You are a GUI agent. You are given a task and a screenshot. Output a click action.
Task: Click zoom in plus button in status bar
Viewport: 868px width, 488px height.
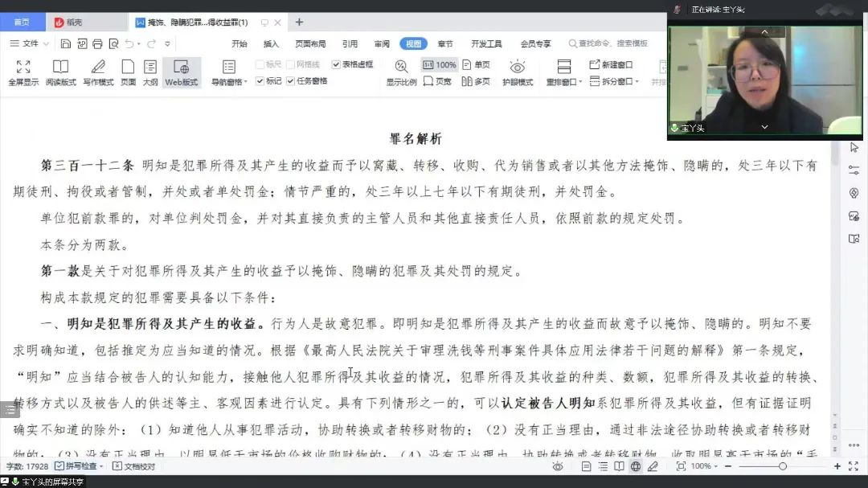coord(837,466)
